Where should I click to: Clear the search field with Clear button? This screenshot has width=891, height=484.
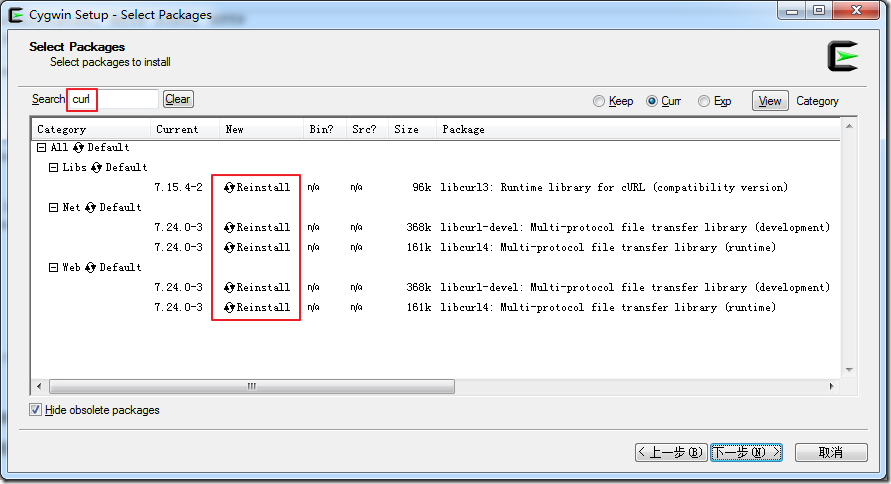pos(178,99)
